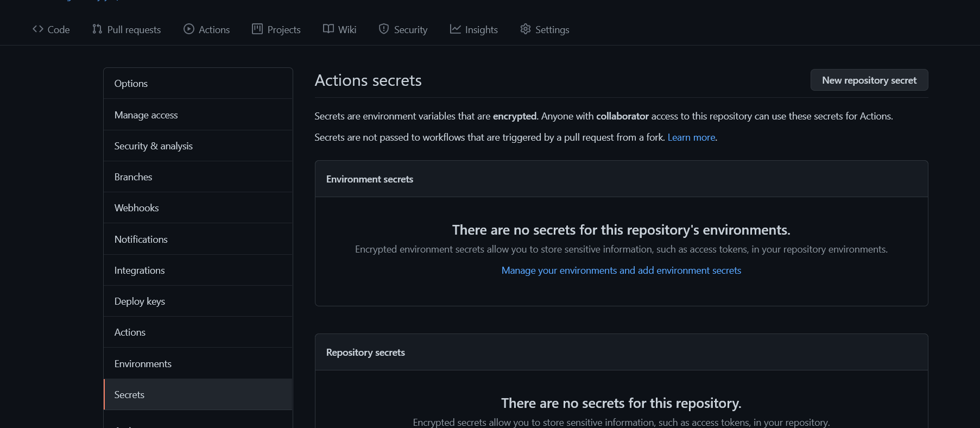Go to the Projects tab
The image size is (980, 428).
276,29
